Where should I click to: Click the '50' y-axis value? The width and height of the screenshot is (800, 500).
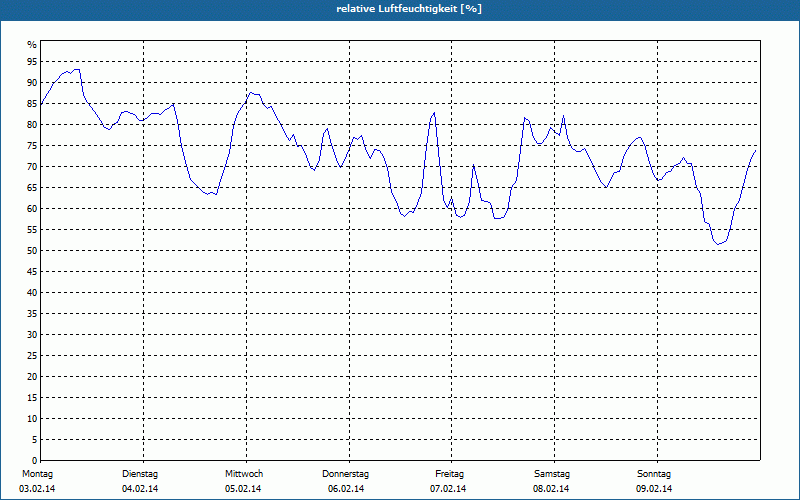[32, 251]
